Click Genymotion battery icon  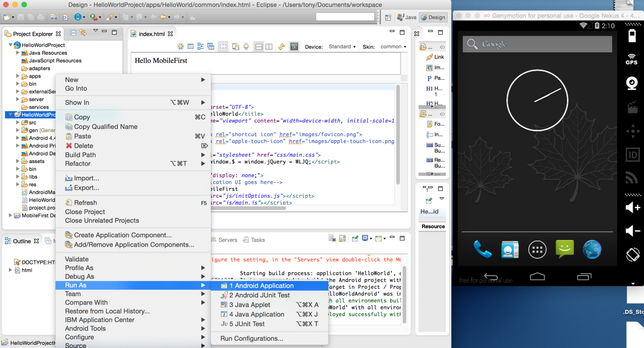click(632, 36)
